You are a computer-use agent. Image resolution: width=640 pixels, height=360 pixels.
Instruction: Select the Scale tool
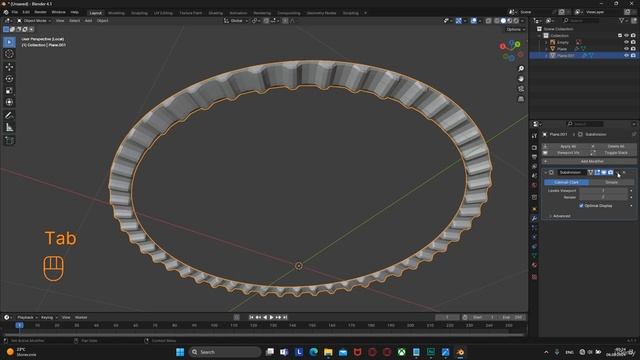(9, 91)
